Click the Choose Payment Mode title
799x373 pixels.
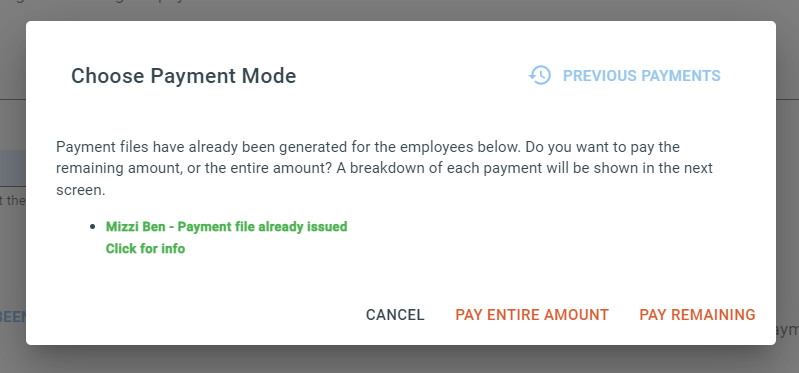coord(183,76)
